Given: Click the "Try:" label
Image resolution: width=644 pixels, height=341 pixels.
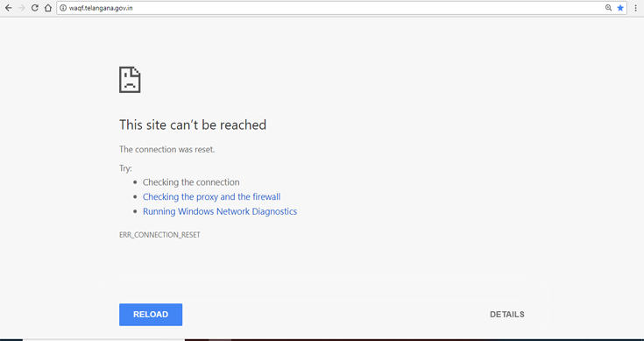Looking at the screenshot, I should pyautogui.click(x=125, y=168).
